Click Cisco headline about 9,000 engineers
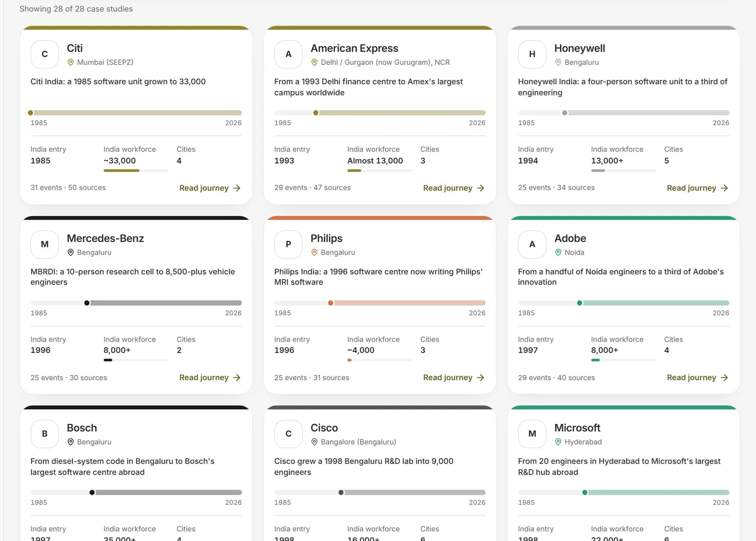 click(x=364, y=467)
